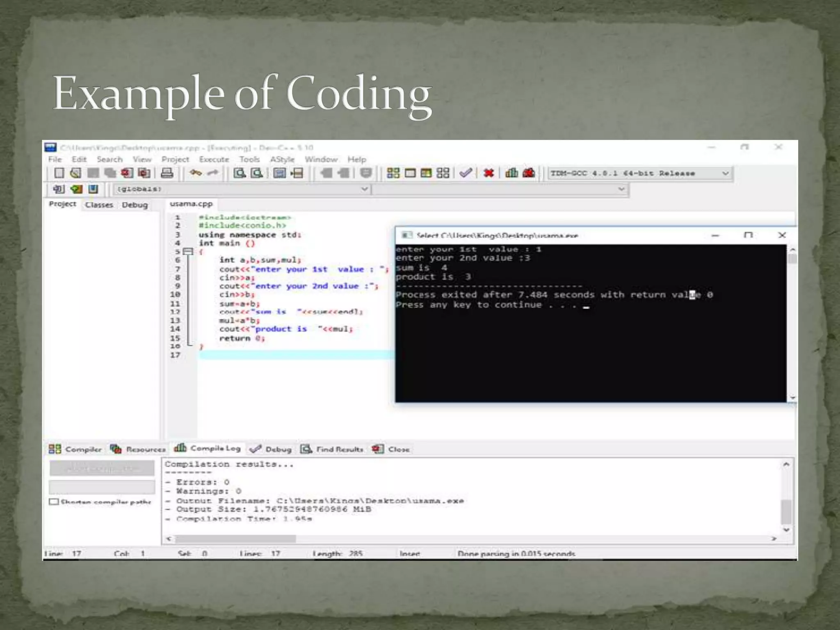Screen dimensions: 840x630
Task: Click the New file toolbar icon
Action: point(59,173)
